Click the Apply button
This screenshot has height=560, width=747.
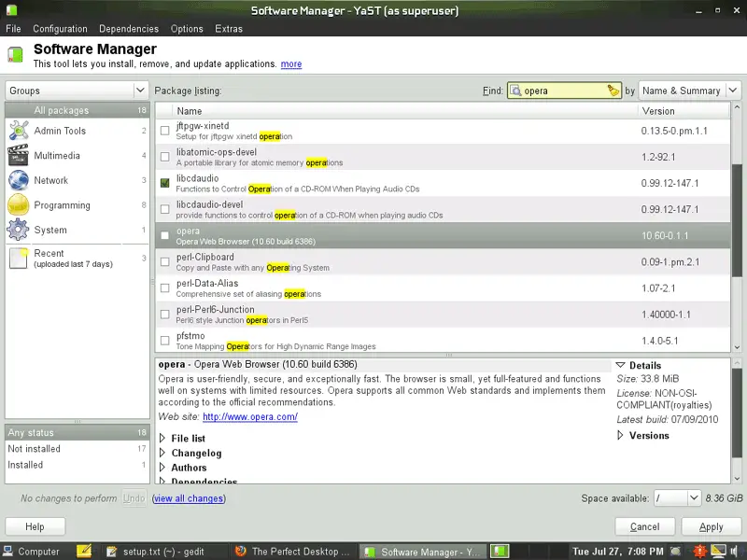point(711,526)
